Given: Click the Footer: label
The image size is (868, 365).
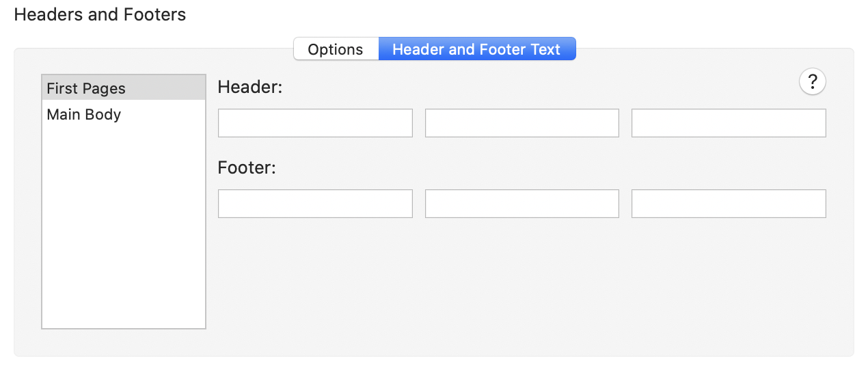Looking at the screenshot, I should click(x=246, y=167).
